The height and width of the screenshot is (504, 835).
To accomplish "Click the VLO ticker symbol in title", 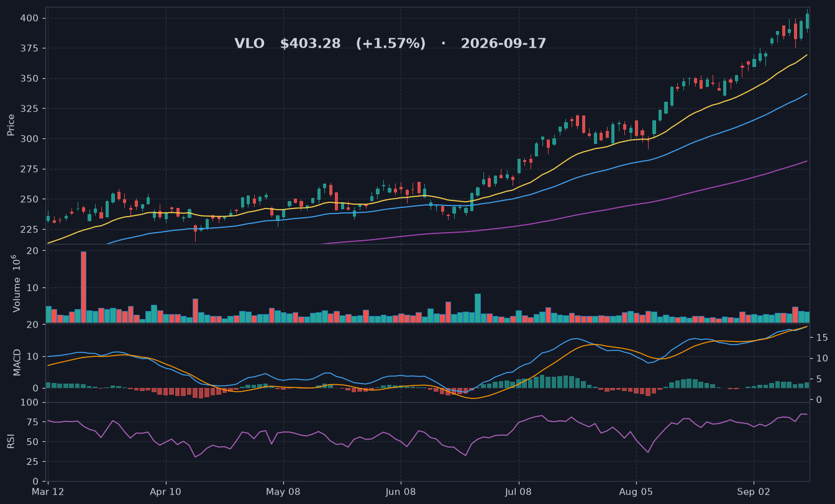I will click(x=249, y=43).
